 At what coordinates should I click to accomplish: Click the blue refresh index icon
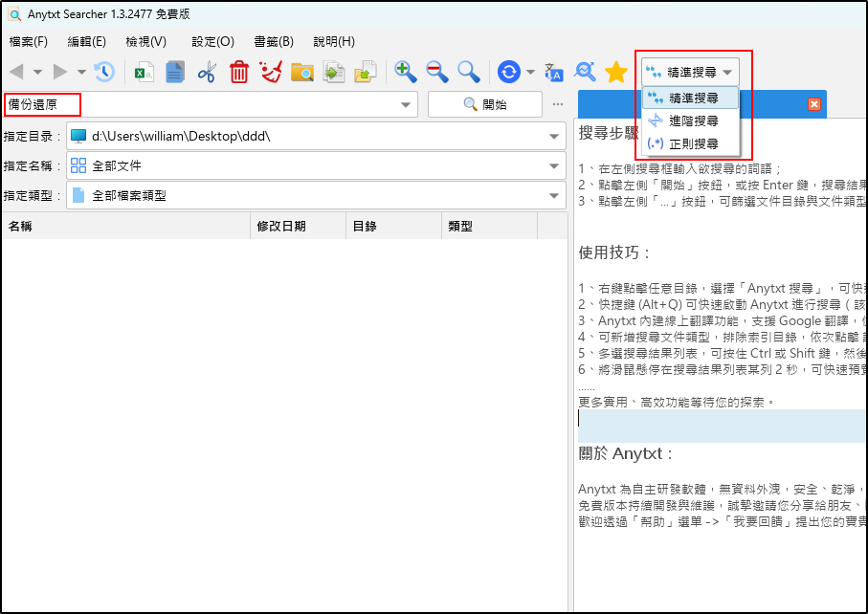(509, 72)
